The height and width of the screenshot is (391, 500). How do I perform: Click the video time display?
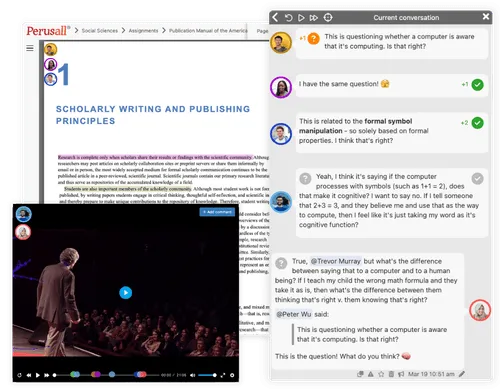pyautogui.click(x=174, y=375)
